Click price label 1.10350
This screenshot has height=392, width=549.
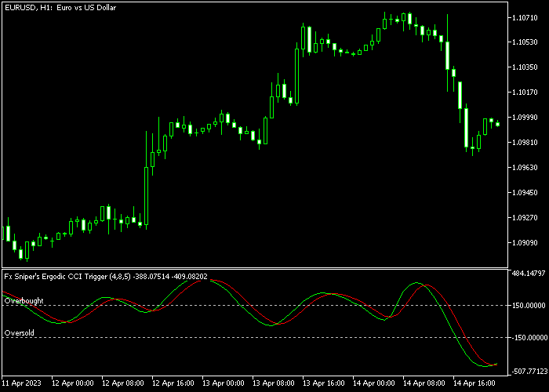tap(525, 67)
